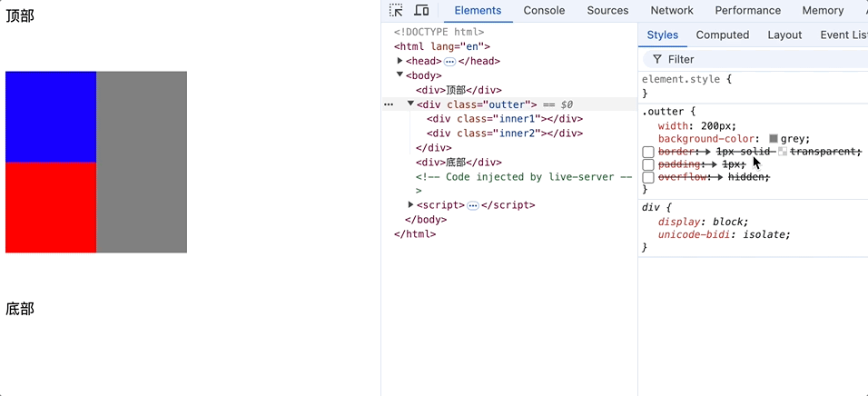Select the closing </body> tag line
The width and height of the screenshot is (868, 396).
pyautogui.click(x=426, y=219)
